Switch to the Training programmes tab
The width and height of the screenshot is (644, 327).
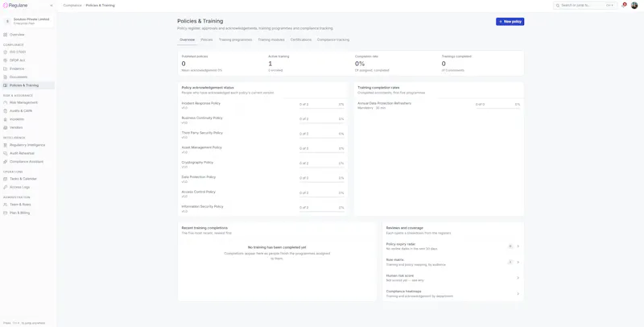[235, 39]
